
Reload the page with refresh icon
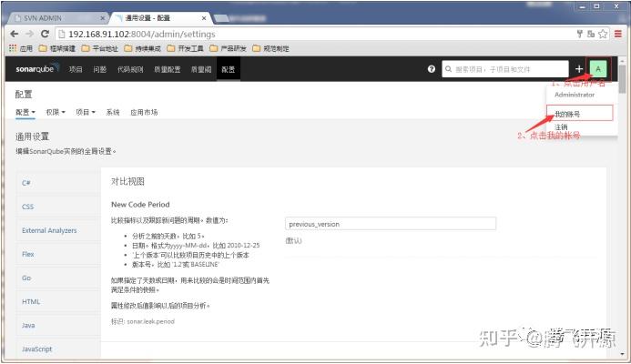tap(45, 34)
